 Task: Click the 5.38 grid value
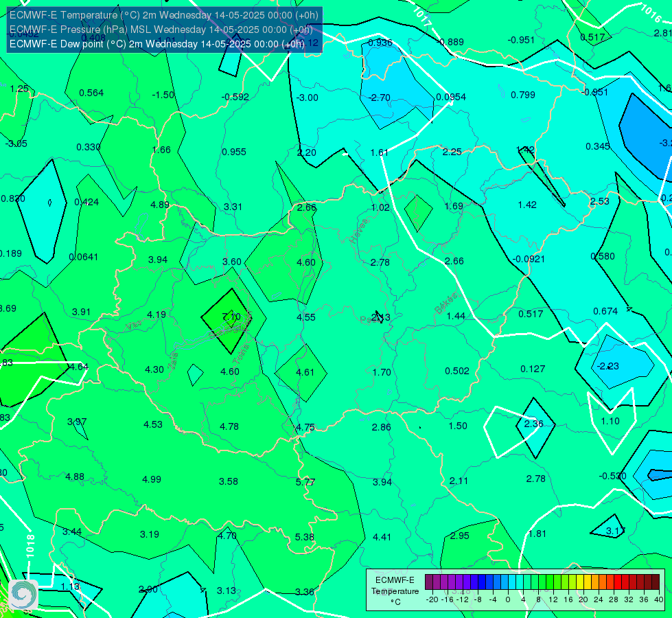click(x=304, y=537)
